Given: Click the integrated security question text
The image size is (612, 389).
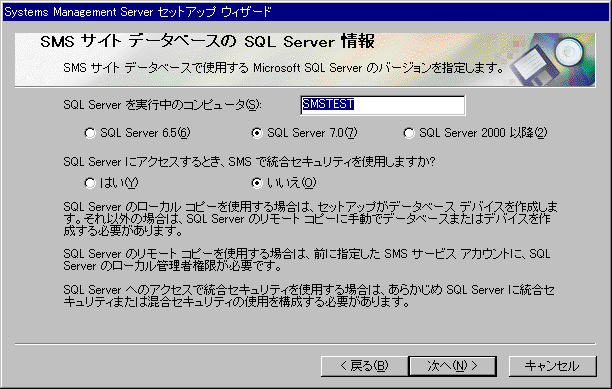Looking at the screenshot, I should (x=249, y=162).
